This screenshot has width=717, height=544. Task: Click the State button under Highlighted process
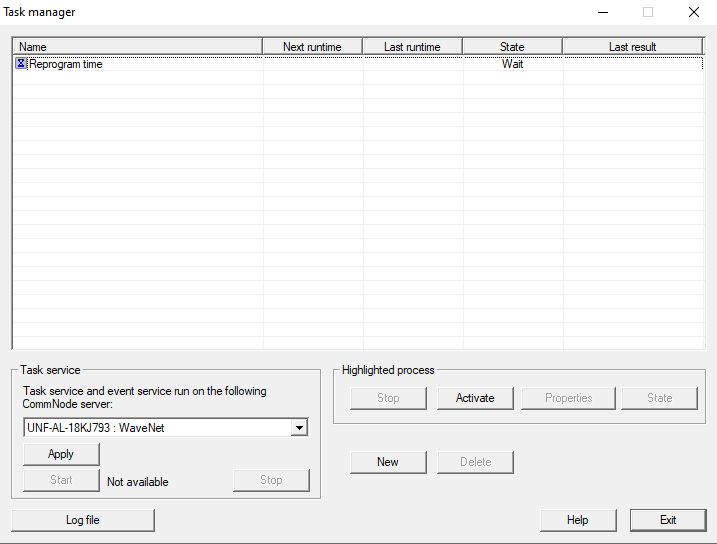click(x=659, y=398)
